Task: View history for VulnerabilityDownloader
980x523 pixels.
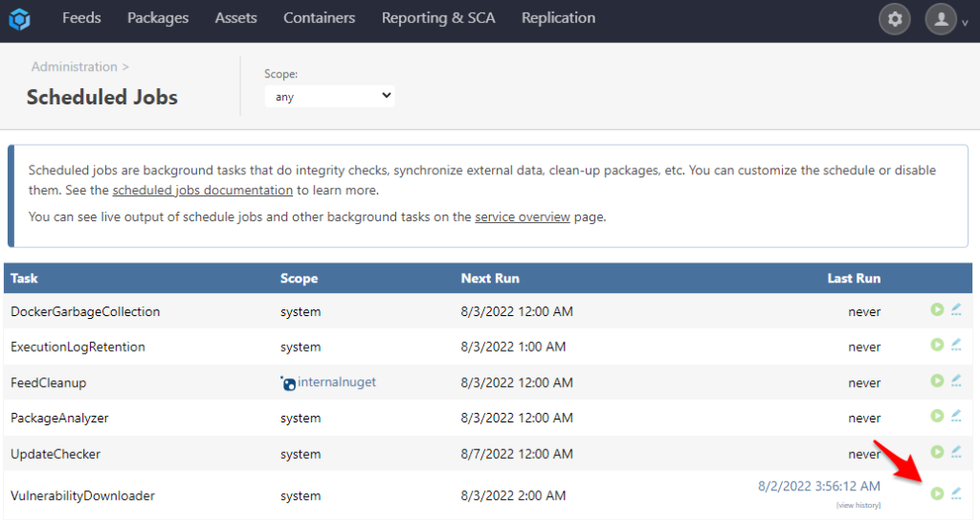Action: coord(857,505)
